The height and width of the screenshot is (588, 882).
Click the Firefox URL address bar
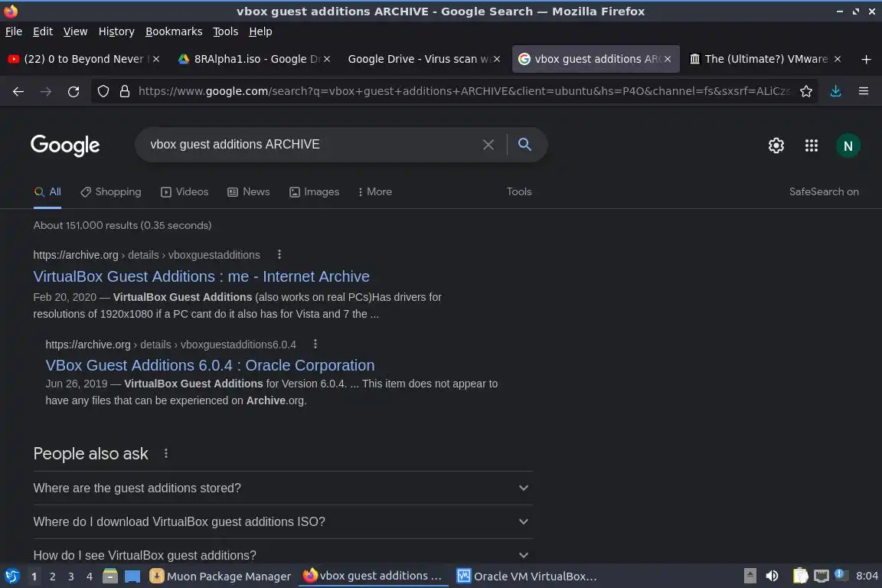coord(464,91)
